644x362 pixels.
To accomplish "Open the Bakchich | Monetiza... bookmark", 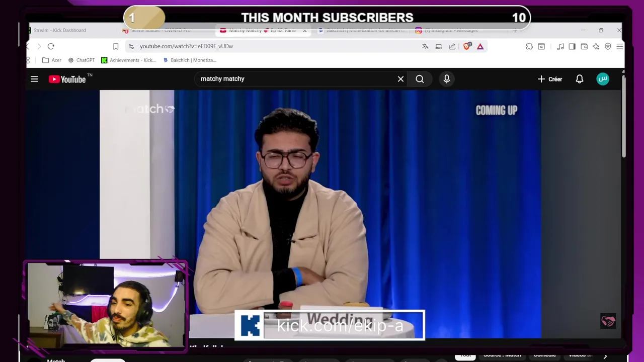I will [x=190, y=60].
